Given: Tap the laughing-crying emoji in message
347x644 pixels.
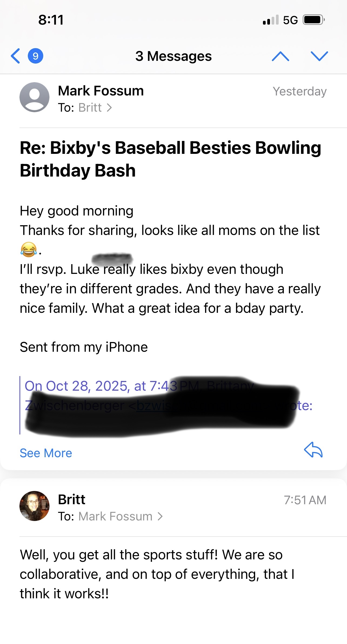Looking at the screenshot, I should click(x=28, y=250).
